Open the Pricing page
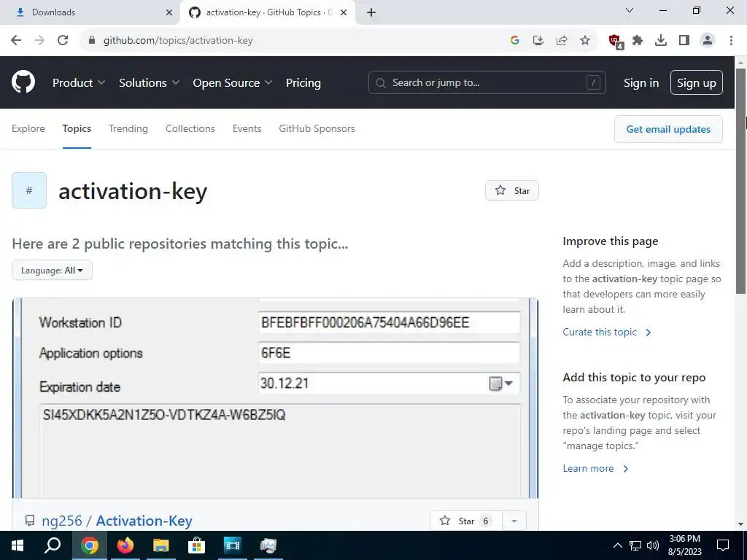This screenshot has height=560, width=747. (303, 83)
